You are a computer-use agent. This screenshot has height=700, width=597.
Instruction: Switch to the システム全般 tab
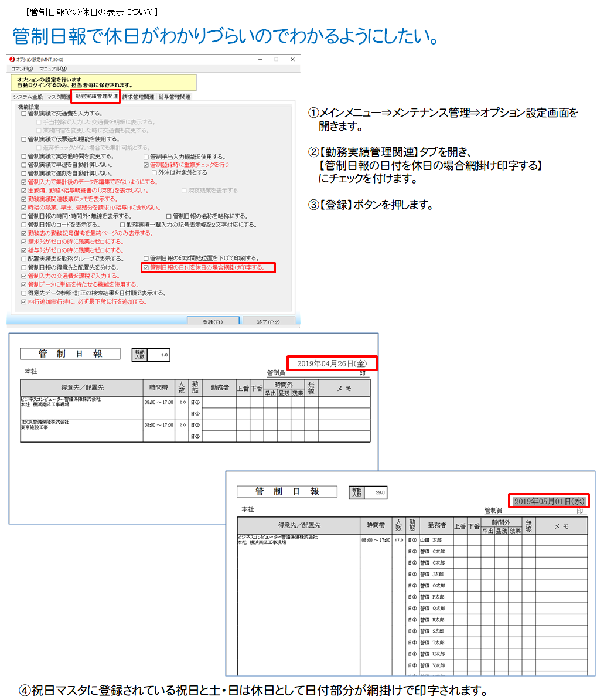point(28,97)
